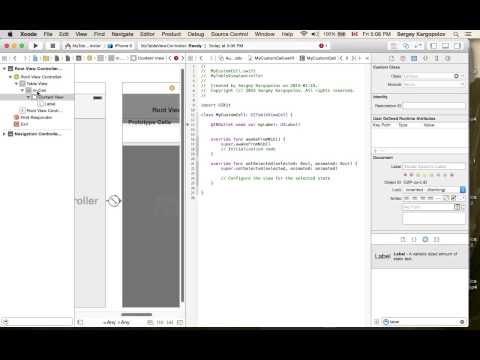Open the Module dropdown arrow
The width and height of the screenshot is (480, 360).
point(462,84)
